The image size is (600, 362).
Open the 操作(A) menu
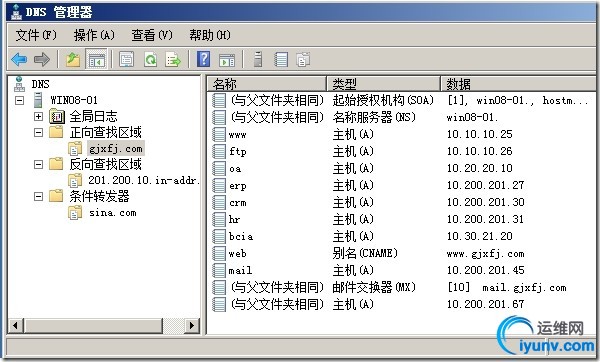click(x=94, y=35)
